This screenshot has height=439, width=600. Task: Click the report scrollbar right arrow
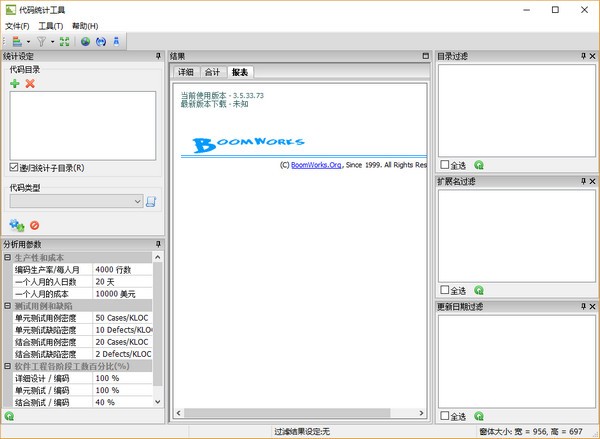(x=421, y=413)
